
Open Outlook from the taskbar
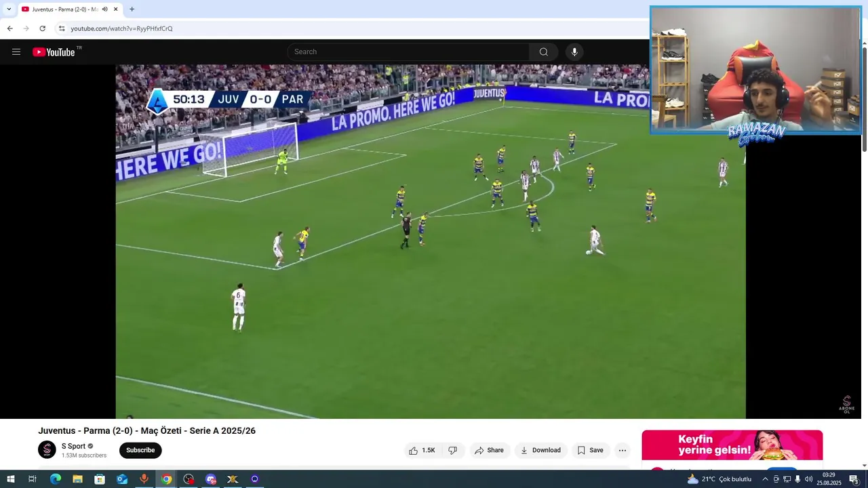click(122, 479)
